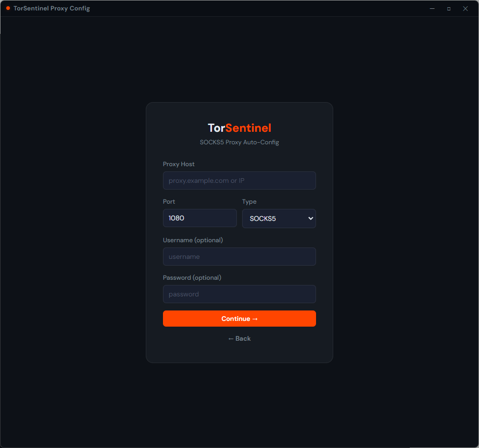
Task: Click the TorSentinel Proxy Config title bar text
Action: 51,8
